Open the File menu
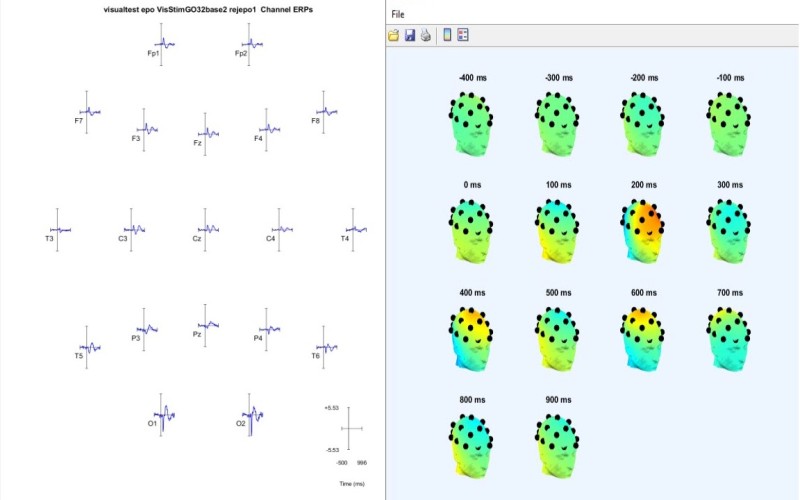 (399, 15)
